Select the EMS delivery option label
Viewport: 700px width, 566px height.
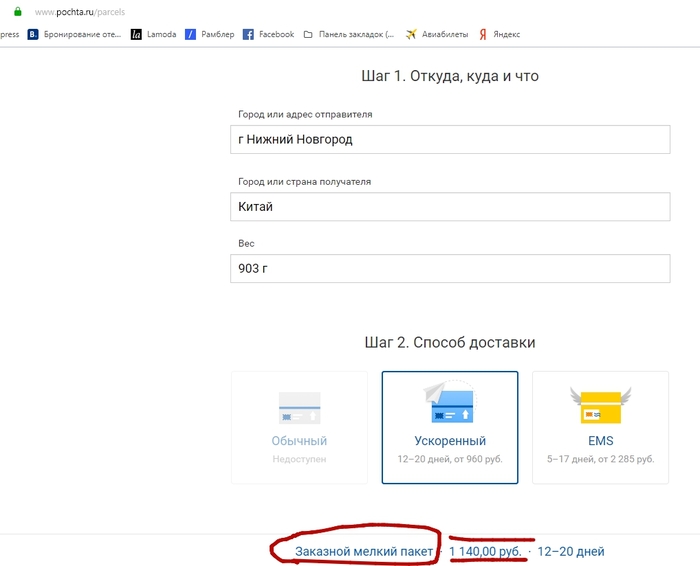[x=600, y=441]
